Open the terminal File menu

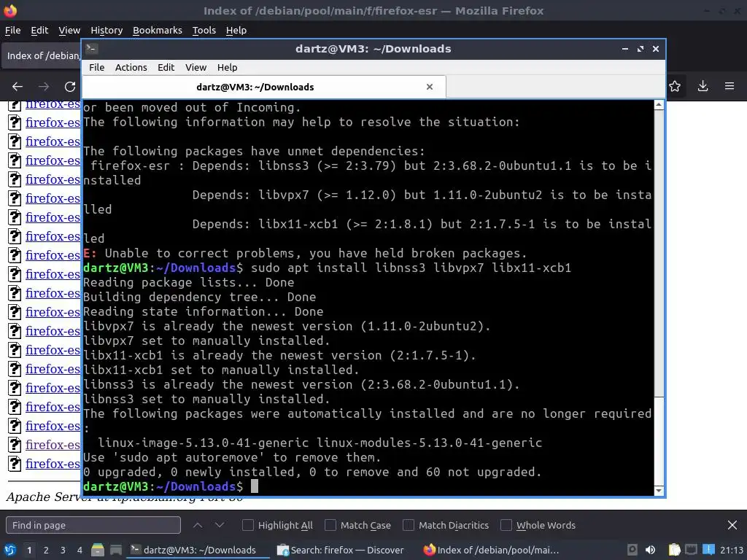pyautogui.click(x=97, y=67)
